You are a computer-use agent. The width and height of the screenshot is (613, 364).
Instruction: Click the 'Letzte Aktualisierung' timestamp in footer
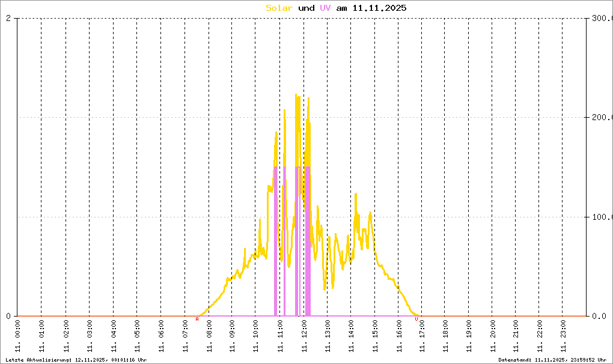(75, 359)
